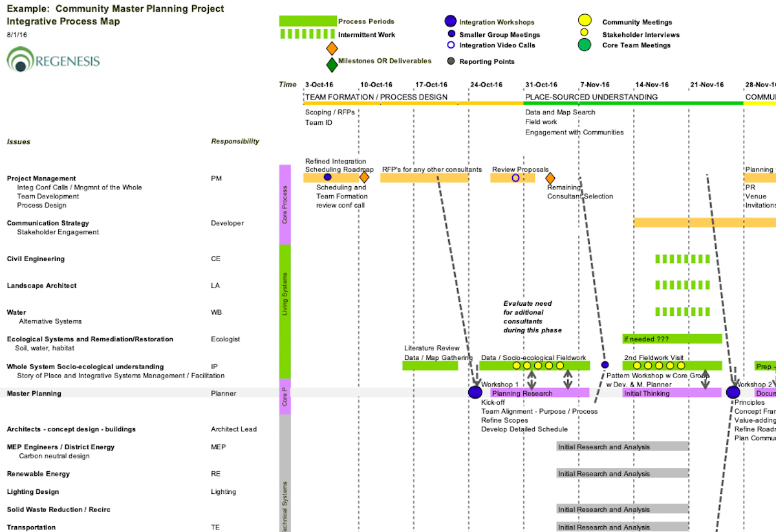
Task: Click the 24-Oct-16 date on timeline
Action: (x=486, y=85)
